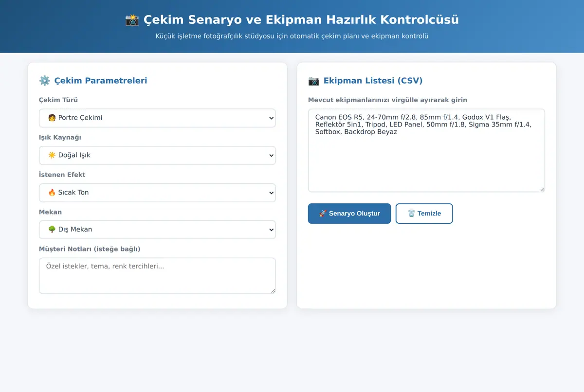Click the camera flash icon in header

click(x=132, y=20)
